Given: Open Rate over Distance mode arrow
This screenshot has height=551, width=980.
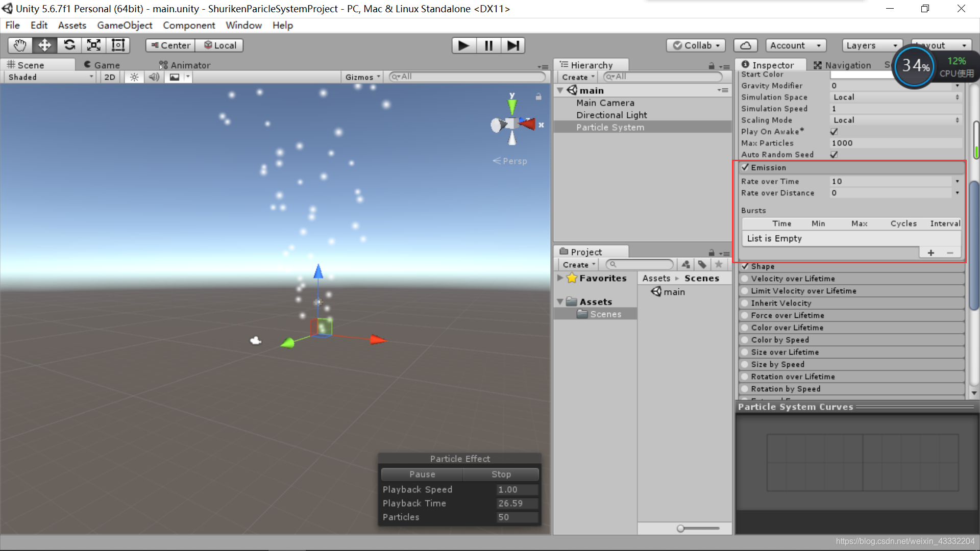Looking at the screenshot, I should [x=958, y=193].
